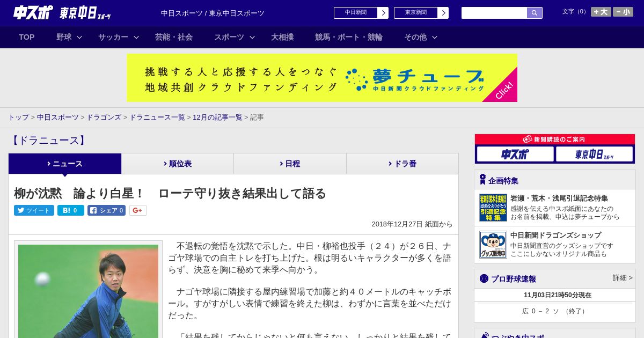Click the 広 0 − 2 ソ score row

(x=555, y=311)
